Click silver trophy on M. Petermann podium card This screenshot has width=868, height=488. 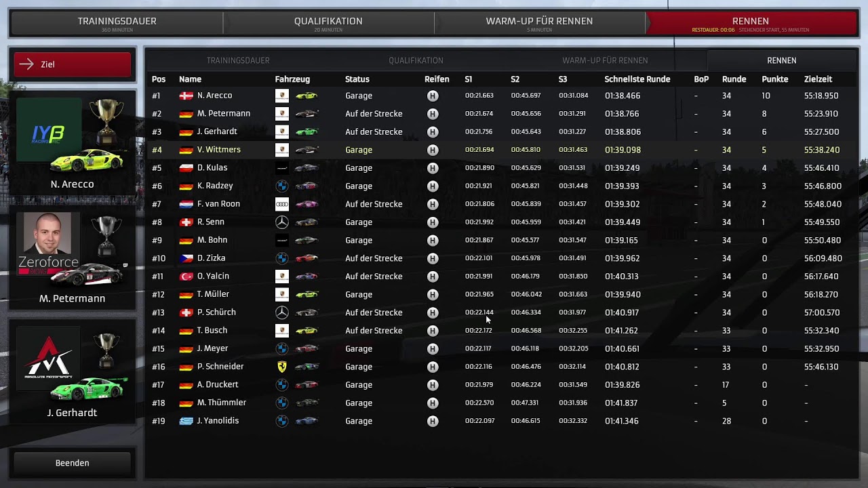coord(106,235)
